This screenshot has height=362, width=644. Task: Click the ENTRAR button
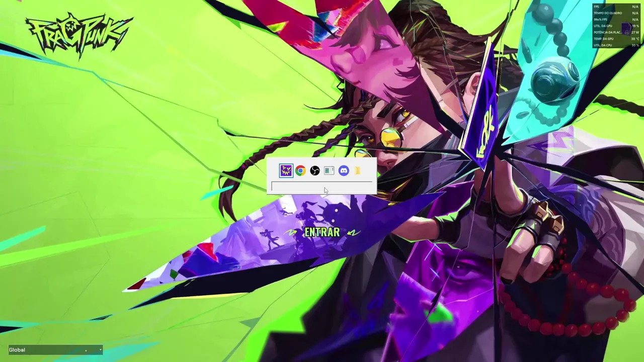(322, 232)
